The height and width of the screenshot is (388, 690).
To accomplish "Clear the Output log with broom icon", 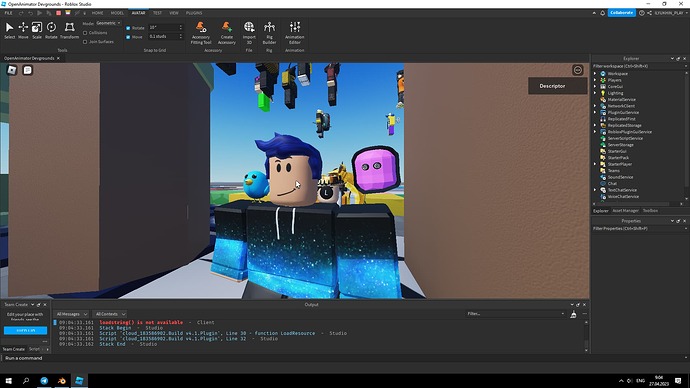I will point(573,314).
